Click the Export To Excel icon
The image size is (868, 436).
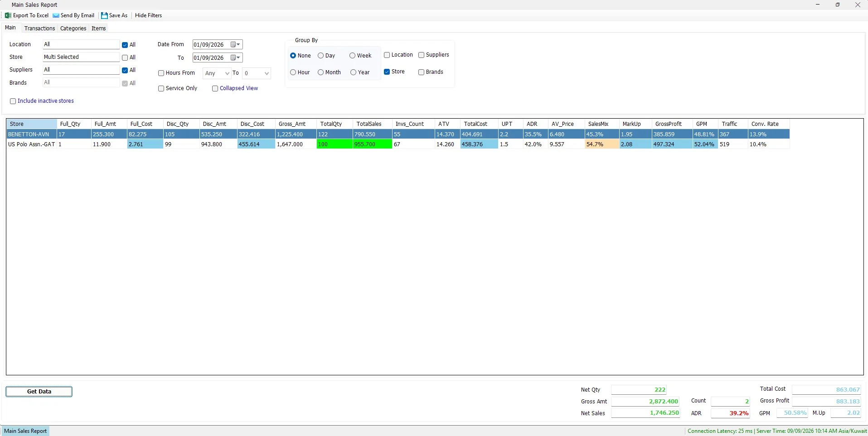click(8, 15)
